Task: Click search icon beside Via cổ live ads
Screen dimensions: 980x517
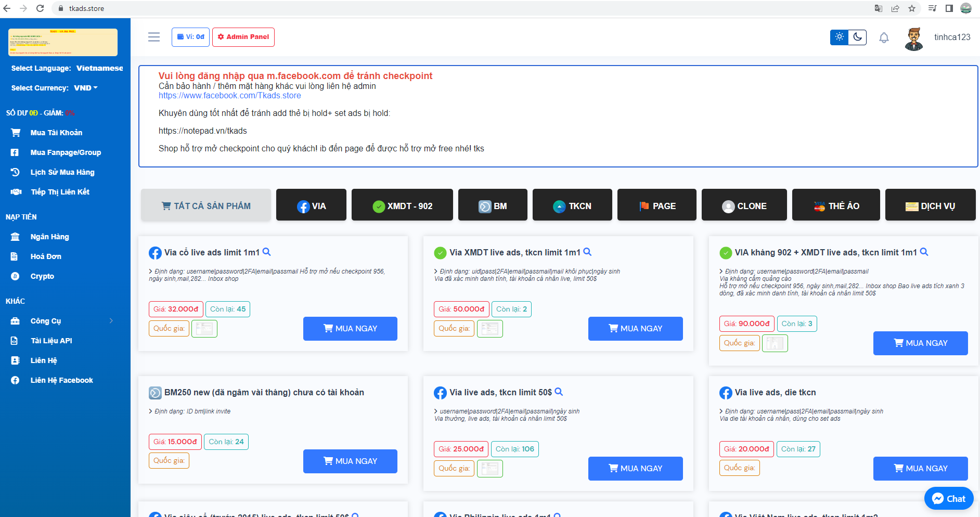Action: click(x=267, y=252)
